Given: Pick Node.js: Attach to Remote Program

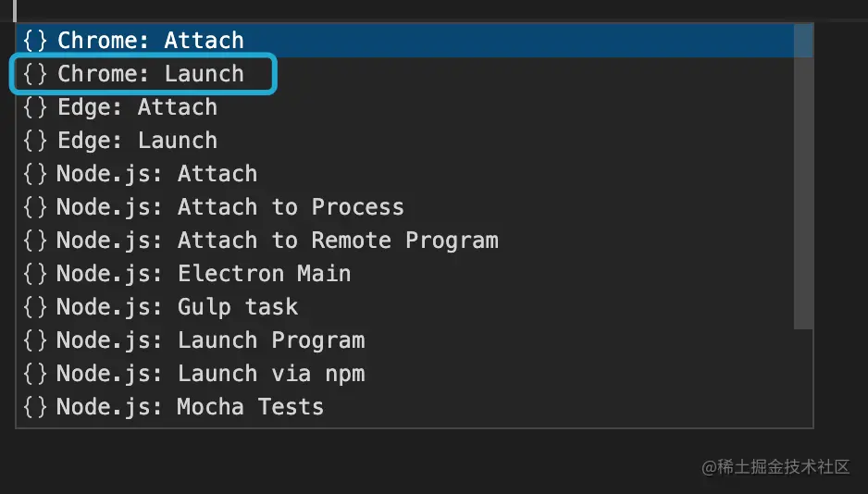Looking at the screenshot, I should tap(277, 241).
